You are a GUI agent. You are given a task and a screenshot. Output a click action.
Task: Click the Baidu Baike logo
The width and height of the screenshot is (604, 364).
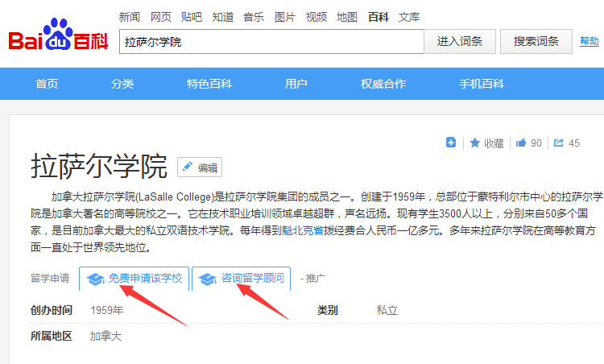pos(58,35)
